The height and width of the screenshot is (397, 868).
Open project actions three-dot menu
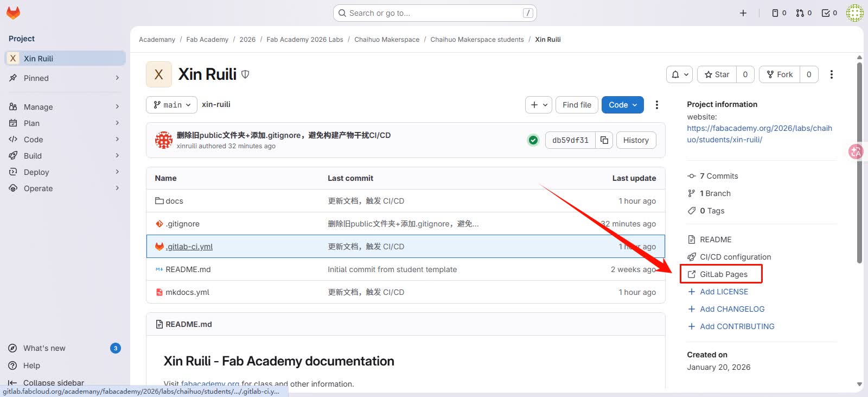[x=832, y=74]
